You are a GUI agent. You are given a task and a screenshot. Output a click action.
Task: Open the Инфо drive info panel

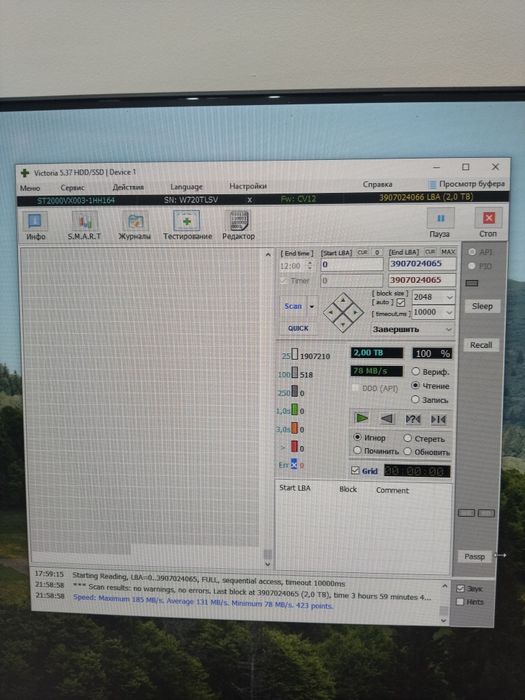pyautogui.click(x=35, y=226)
